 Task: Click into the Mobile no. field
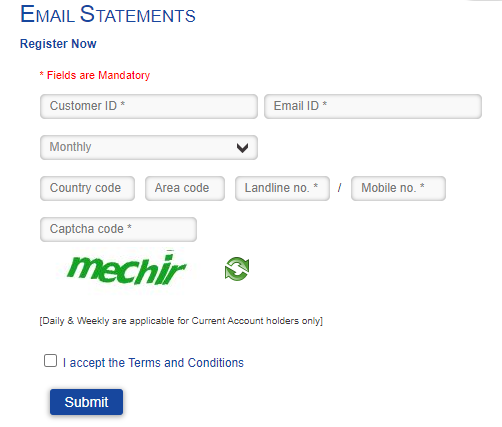click(398, 188)
